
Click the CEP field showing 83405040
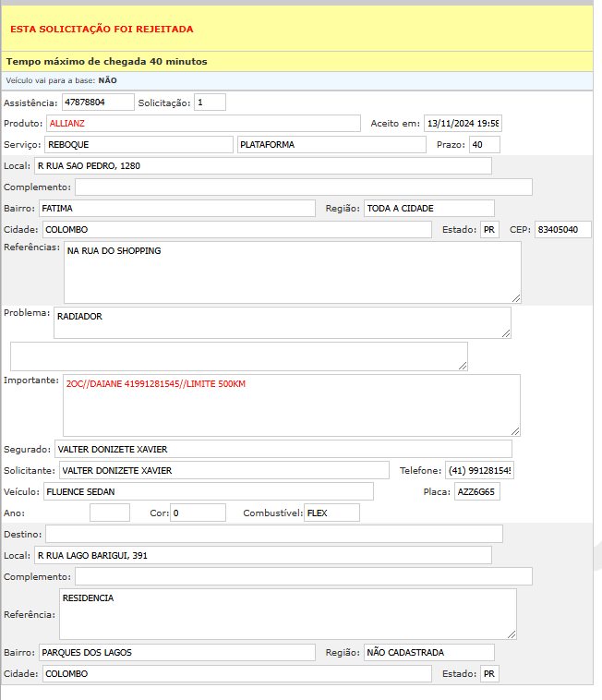[562, 230]
